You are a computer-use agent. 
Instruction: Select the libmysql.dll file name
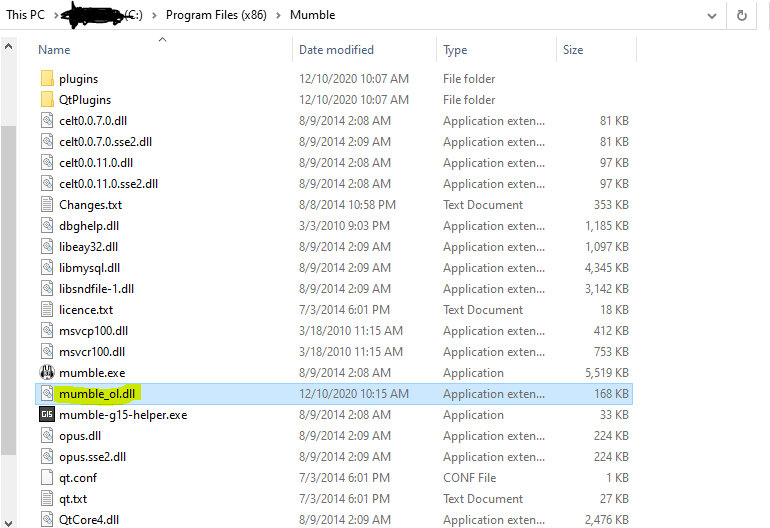[x=89, y=268]
